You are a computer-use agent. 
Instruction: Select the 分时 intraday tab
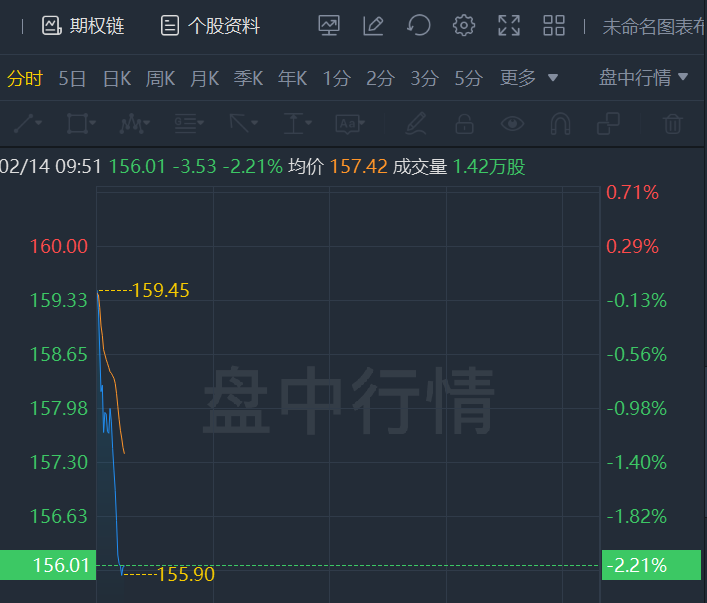(x=25, y=78)
